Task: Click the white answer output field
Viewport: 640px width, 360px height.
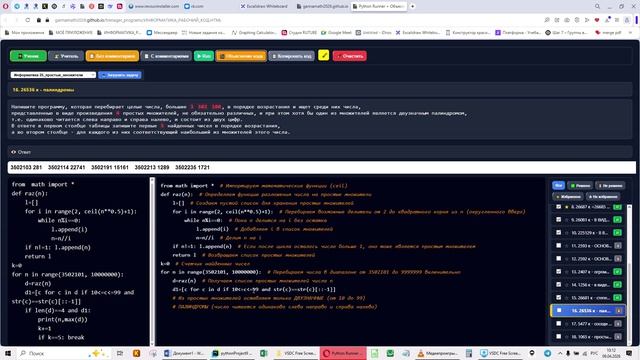Action: [x=322, y=167]
